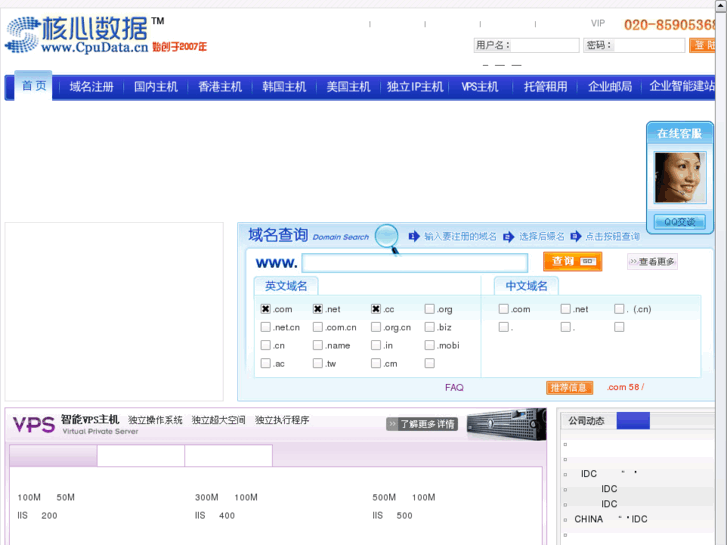The image size is (727, 545).
Task: Click the QQ交谈 chat button
Action: point(679,222)
